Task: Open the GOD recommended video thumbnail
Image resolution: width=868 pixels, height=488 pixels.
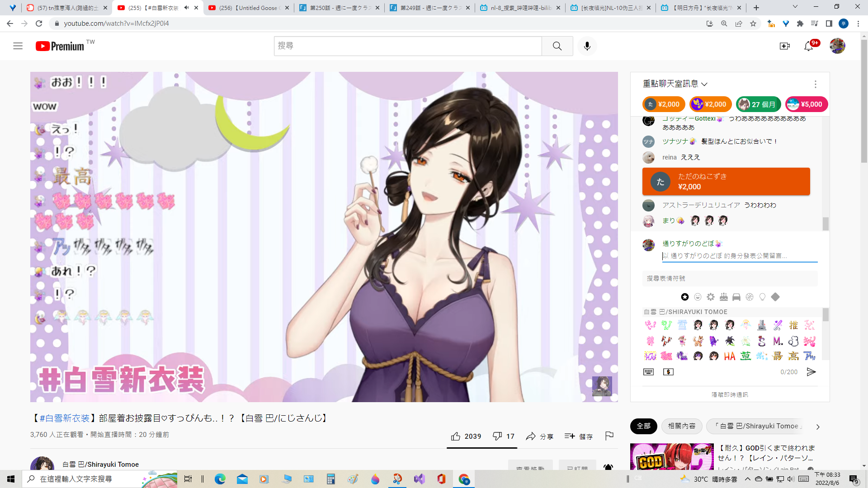Action: click(672, 457)
